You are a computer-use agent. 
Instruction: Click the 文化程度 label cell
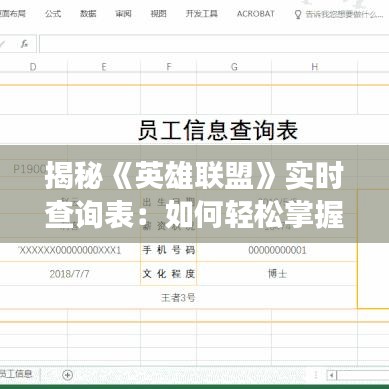coord(169,274)
